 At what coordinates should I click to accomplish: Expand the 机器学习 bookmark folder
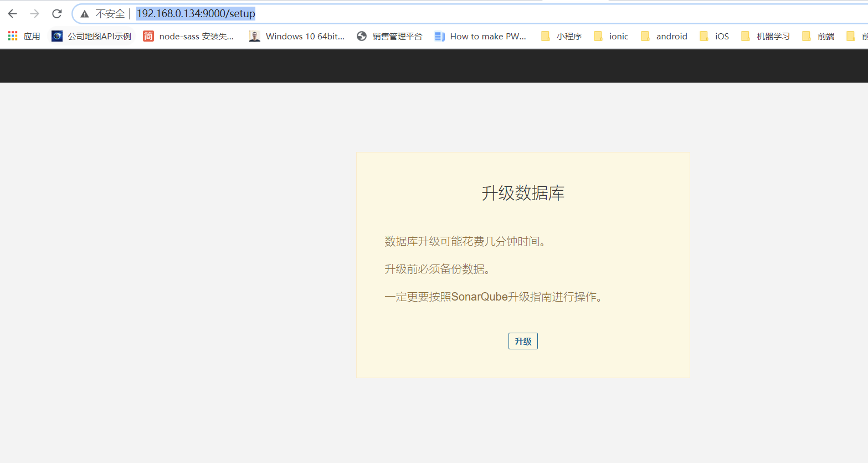coord(766,37)
